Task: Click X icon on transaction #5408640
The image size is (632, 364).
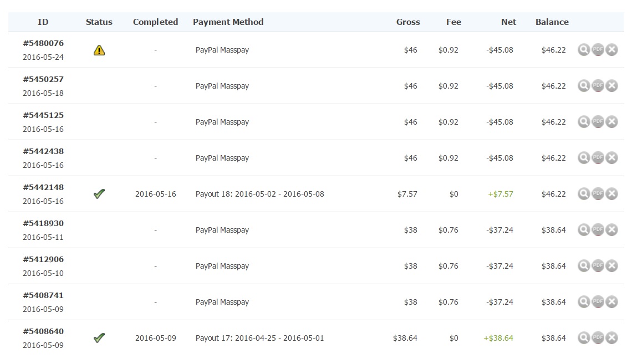Action: point(611,338)
